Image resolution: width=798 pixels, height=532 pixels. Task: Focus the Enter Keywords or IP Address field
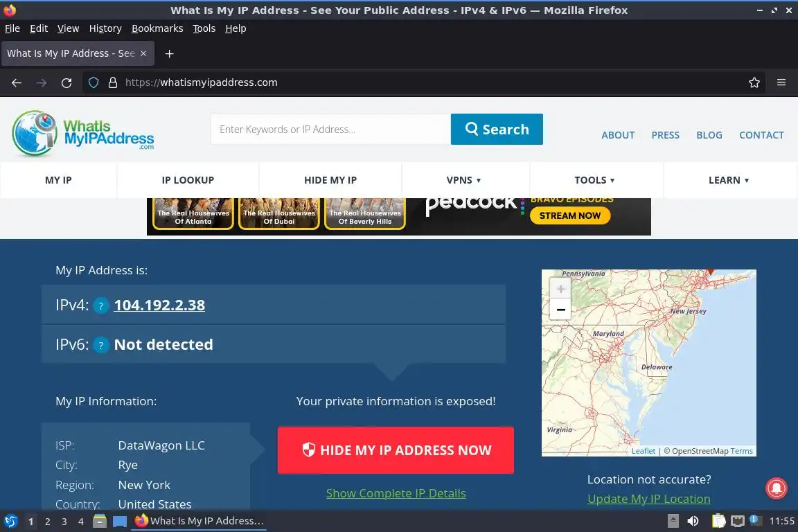[331, 130]
